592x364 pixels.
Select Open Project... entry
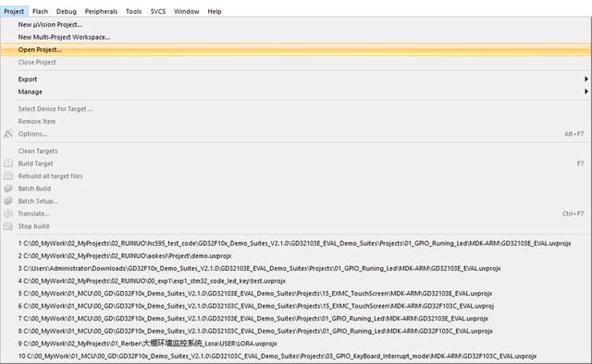pos(296,49)
